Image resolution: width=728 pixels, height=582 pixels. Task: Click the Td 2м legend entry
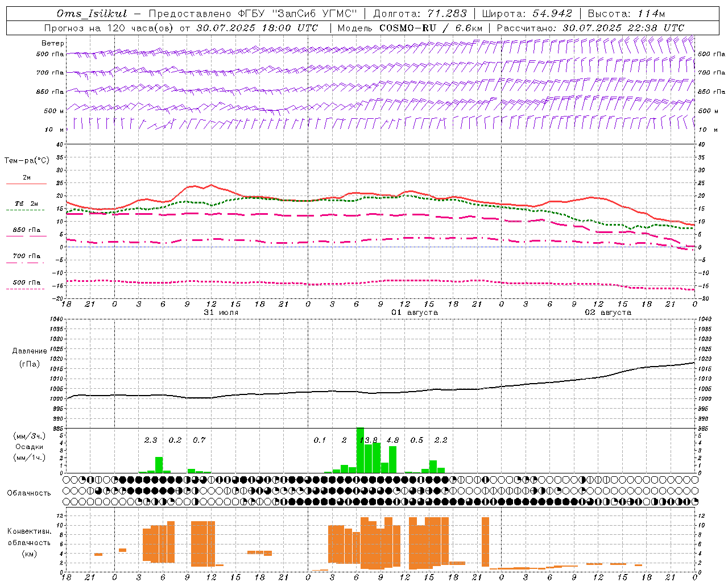tap(26, 203)
